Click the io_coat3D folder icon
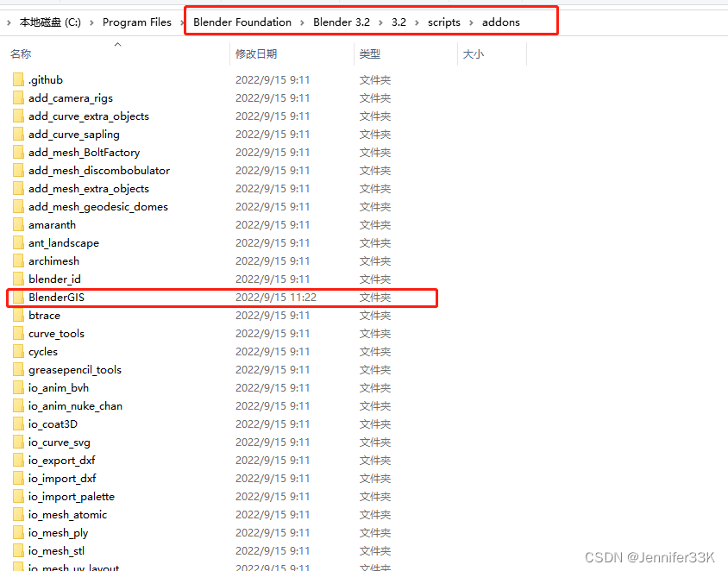The height and width of the screenshot is (571, 728). point(18,424)
